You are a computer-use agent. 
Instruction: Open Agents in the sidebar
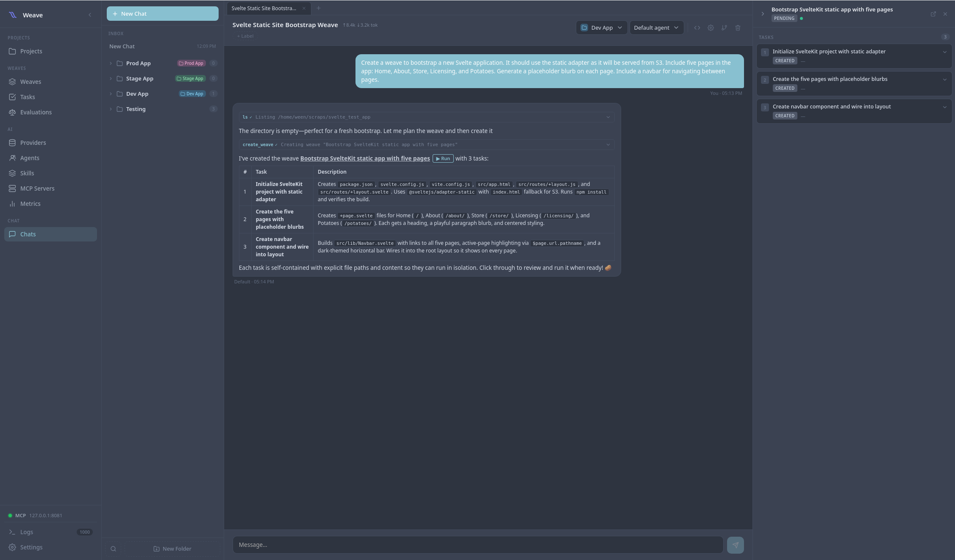[50, 158]
